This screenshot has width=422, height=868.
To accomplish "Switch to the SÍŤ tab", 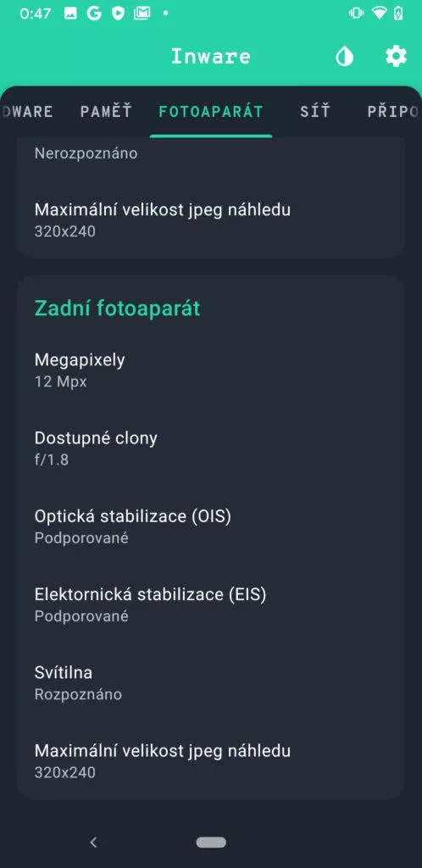I will 315,111.
